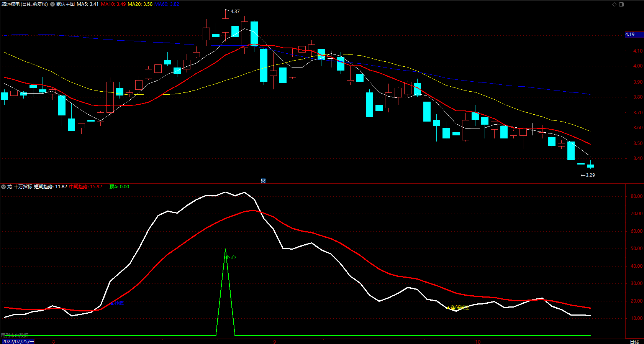Click the 短期趋势: 11.82 value
644x344 pixels.
click(51, 187)
